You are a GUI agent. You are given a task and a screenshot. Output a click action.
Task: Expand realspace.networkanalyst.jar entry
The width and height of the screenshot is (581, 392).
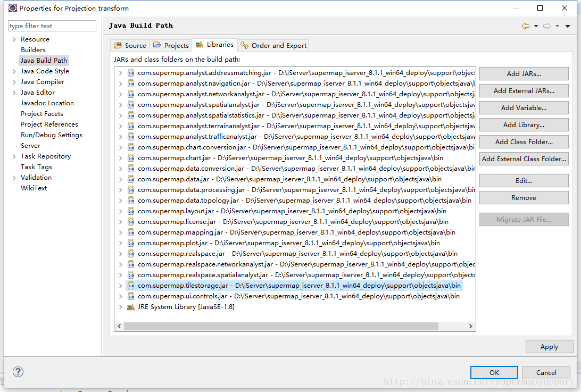pyautogui.click(x=120, y=264)
